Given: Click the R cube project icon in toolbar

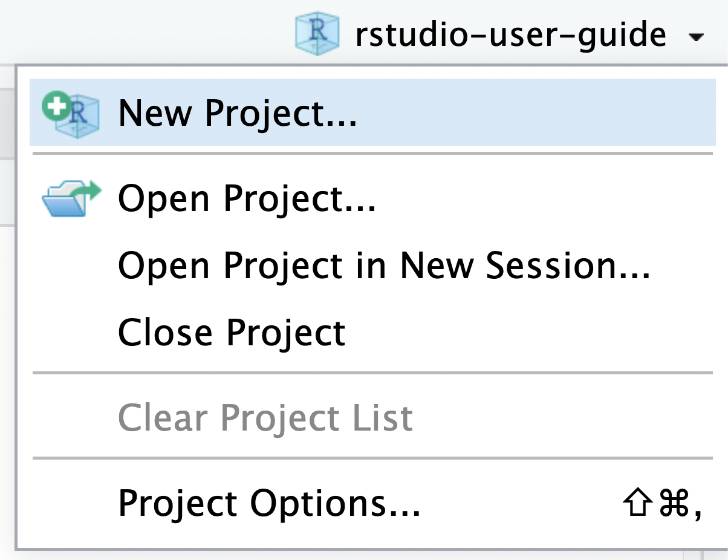Looking at the screenshot, I should click(x=316, y=34).
